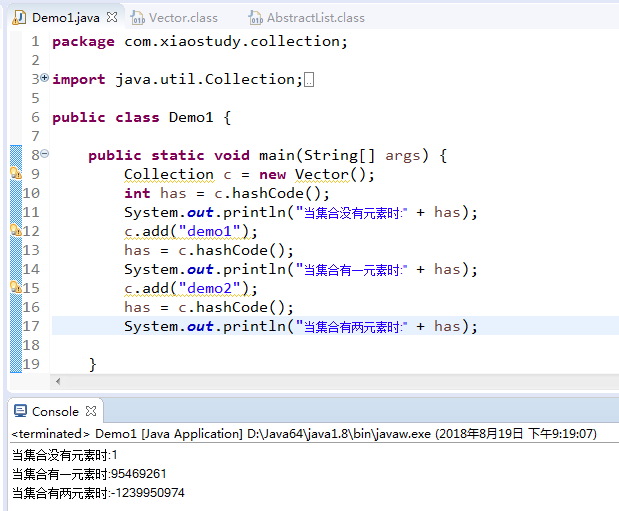The width and height of the screenshot is (619, 511).
Task: Click the args parameter on line 8
Action: pyautogui.click(x=403, y=155)
